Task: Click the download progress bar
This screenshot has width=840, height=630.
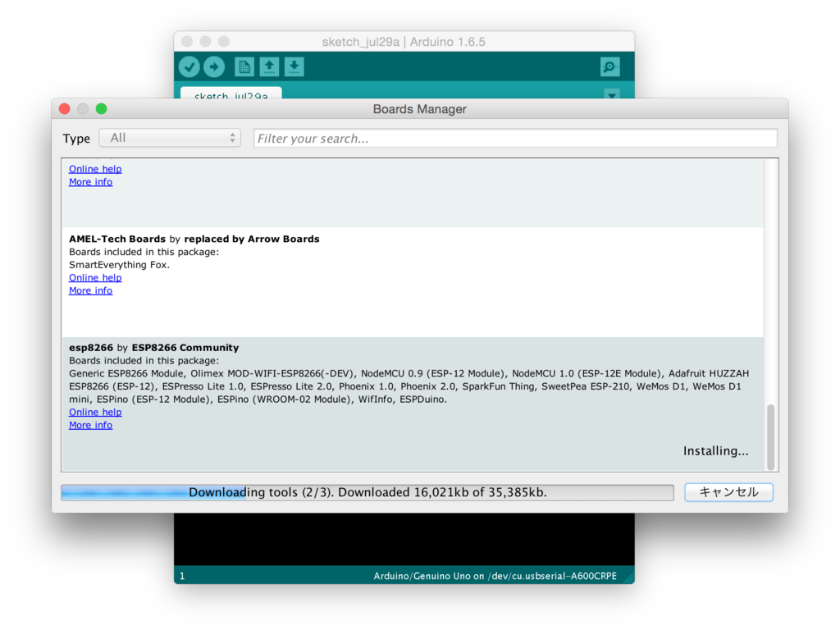Action: [x=367, y=492]
